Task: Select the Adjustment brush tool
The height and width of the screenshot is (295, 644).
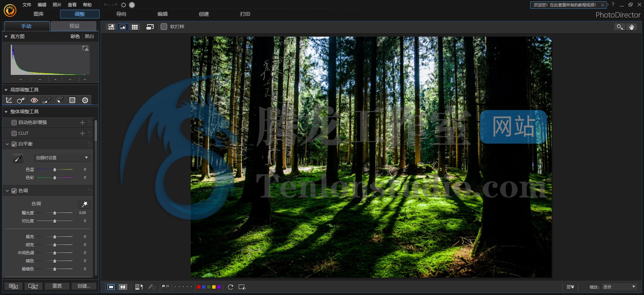Action: 47,100
